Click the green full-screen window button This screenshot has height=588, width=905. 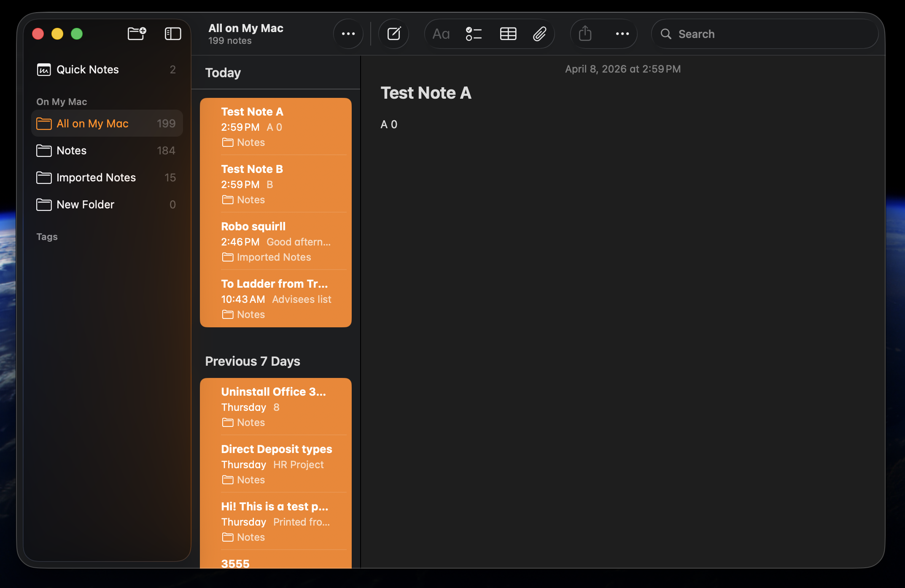[77, 34]
